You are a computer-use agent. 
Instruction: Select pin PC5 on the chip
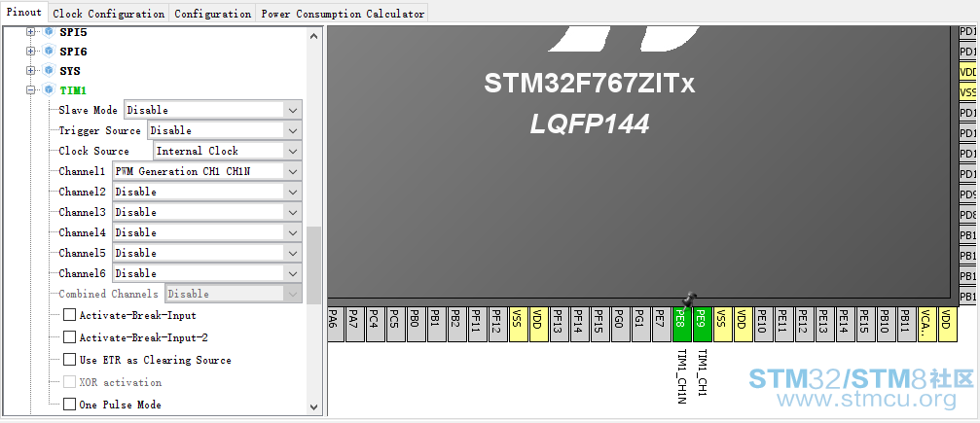pos(396,324)
